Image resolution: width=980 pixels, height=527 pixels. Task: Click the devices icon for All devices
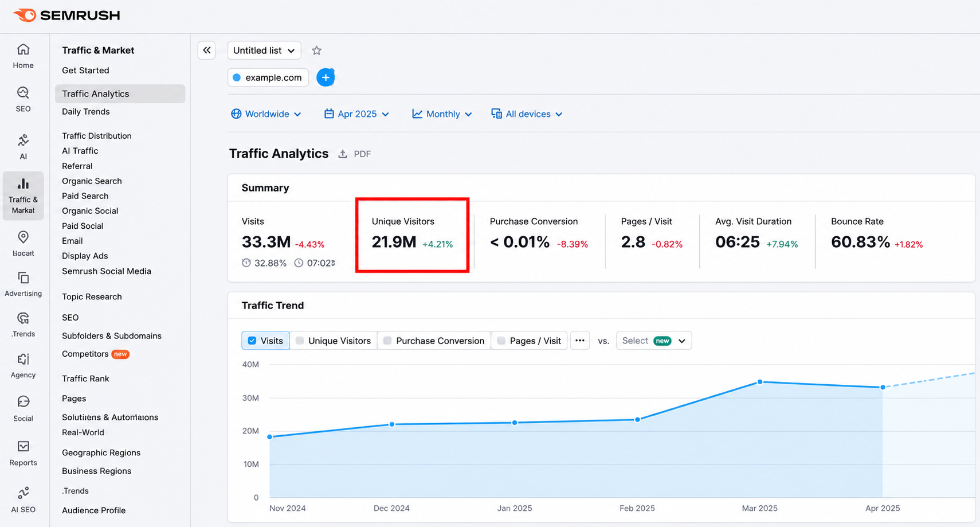click(x=496, y=114)
